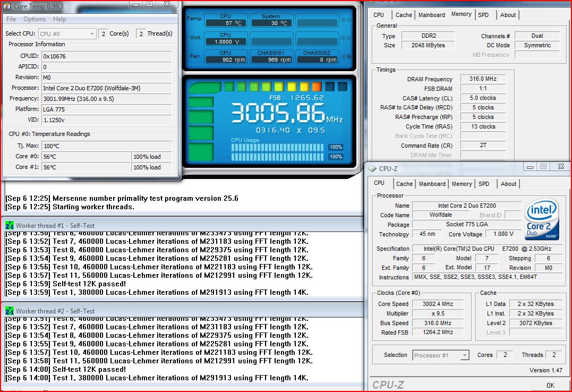Click the CPU-Z title bar icon
This screenshot has height=392, width=572.
tap(372, 168)
